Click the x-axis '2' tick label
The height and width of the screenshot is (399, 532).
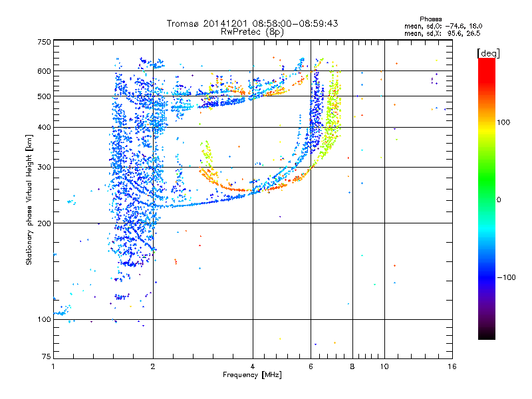point(153,366)
